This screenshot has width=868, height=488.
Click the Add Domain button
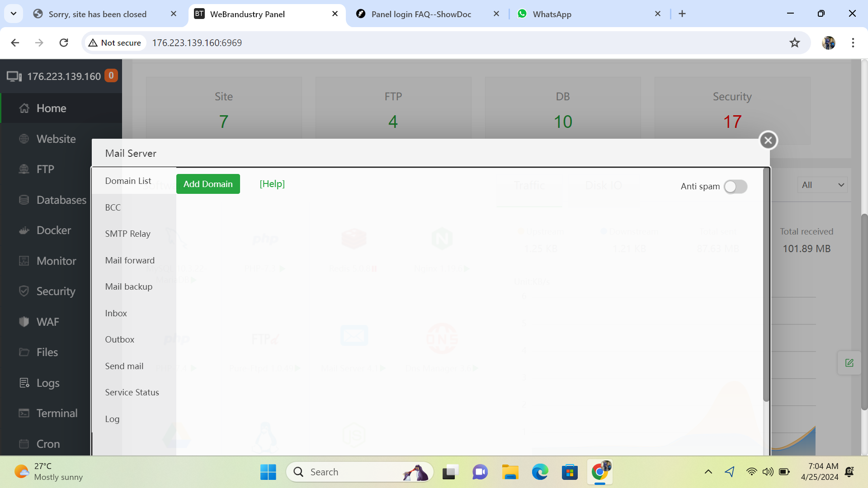click(x=208, y=184)
